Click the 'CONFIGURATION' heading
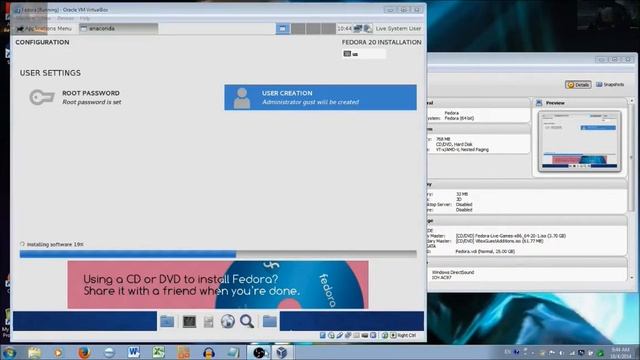This screenshot has height=360, width=640. pos(42,42)
